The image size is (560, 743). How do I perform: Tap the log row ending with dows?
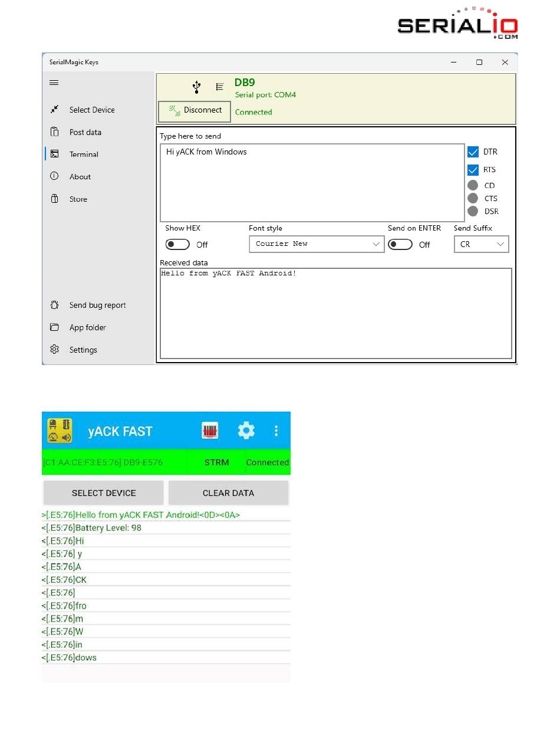pyautogui.click(x=166, y=657)
